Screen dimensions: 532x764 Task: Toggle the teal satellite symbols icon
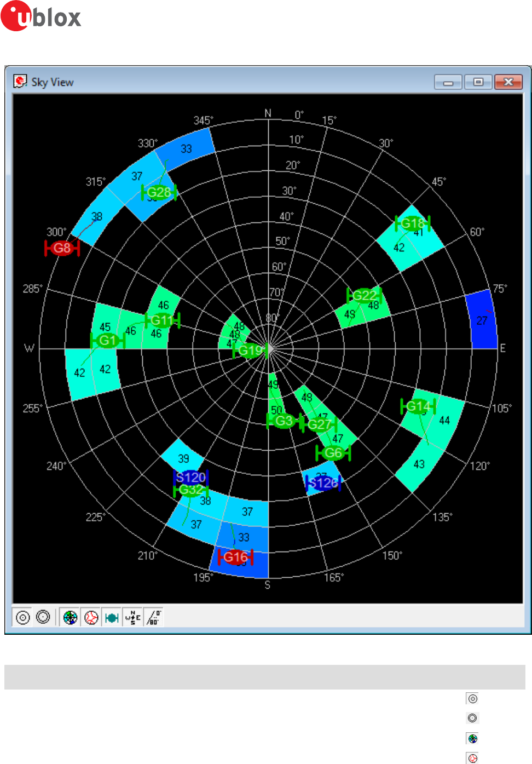tap(112, 617)
